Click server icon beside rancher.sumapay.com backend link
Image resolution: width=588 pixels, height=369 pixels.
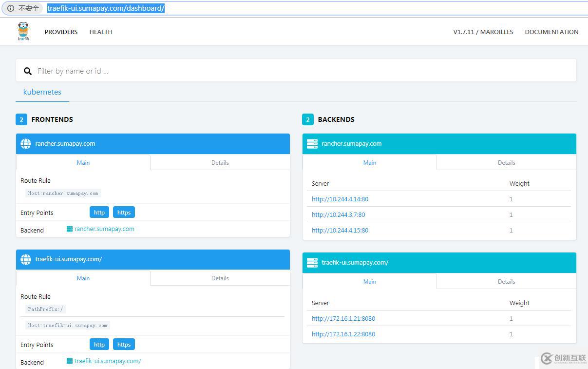70,229
